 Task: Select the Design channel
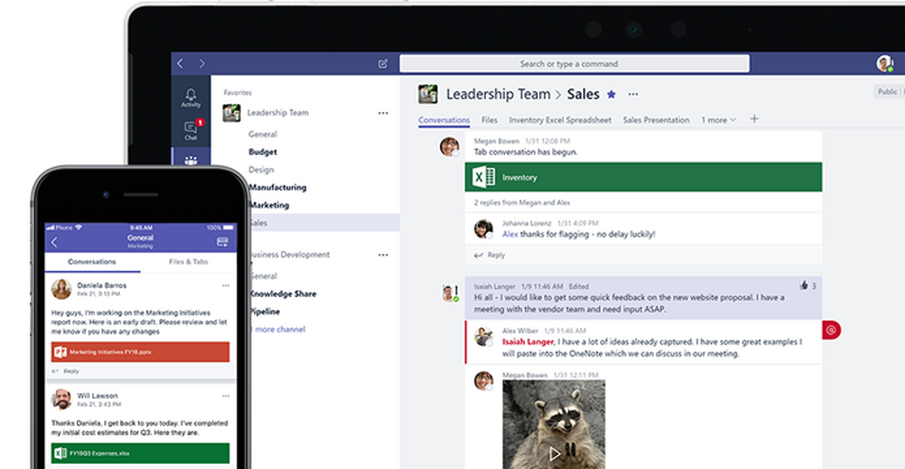(x=261, y=170)
